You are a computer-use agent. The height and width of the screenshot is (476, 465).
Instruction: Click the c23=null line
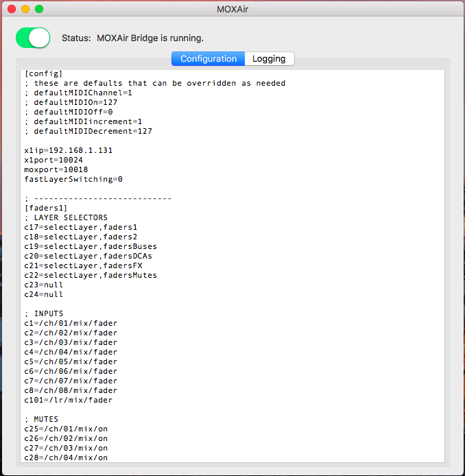pyautogui.click(x=43, y=285)
